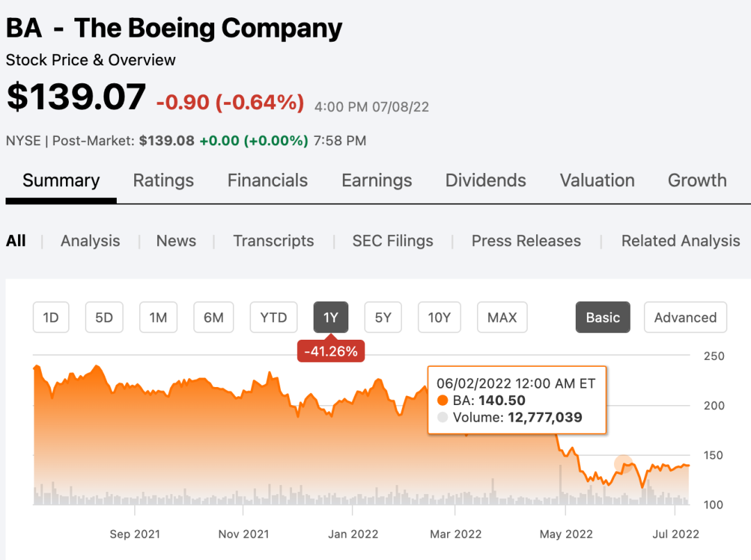Filter by News
This screenshot has height=560, width=751.
coord(176,240)
